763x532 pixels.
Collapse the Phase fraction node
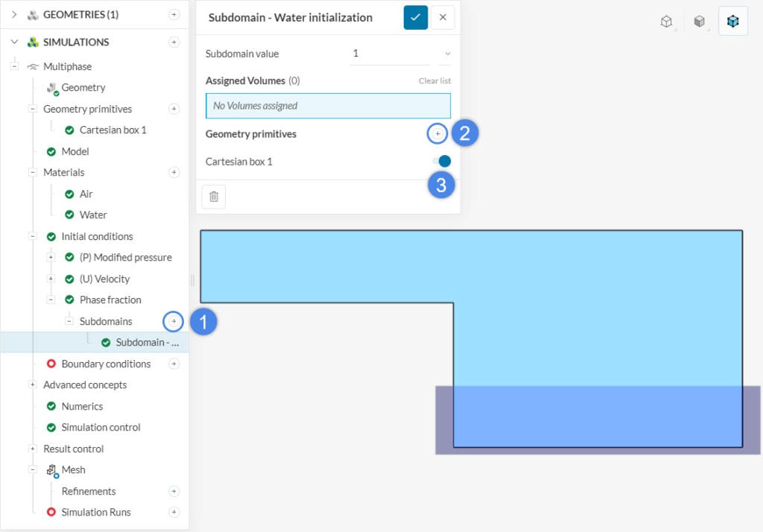[x=51, y=300]
